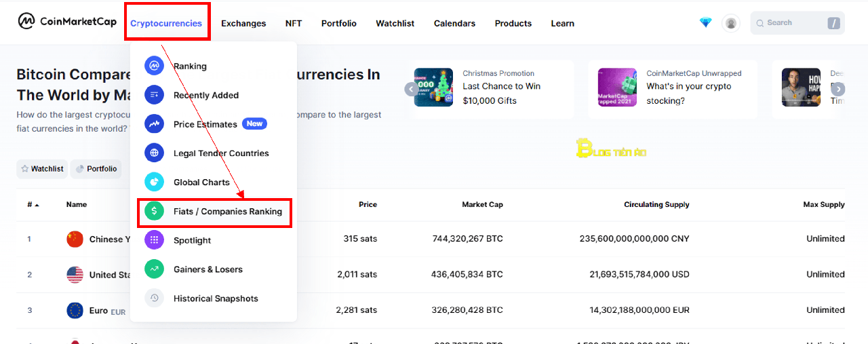Click the Price Estimates icon
The width and height of the screenshot is (868, 344).
coord(155,124)
